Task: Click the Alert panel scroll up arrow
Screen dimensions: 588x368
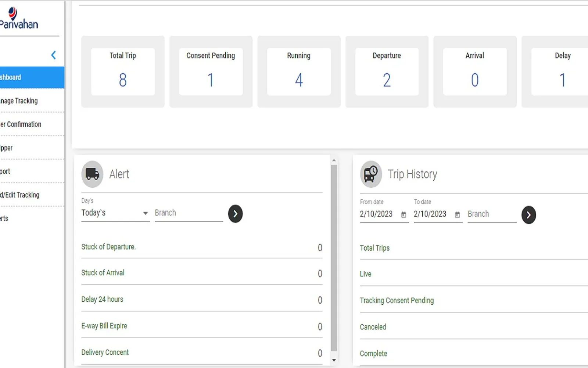Action: [x=334, y=160]
